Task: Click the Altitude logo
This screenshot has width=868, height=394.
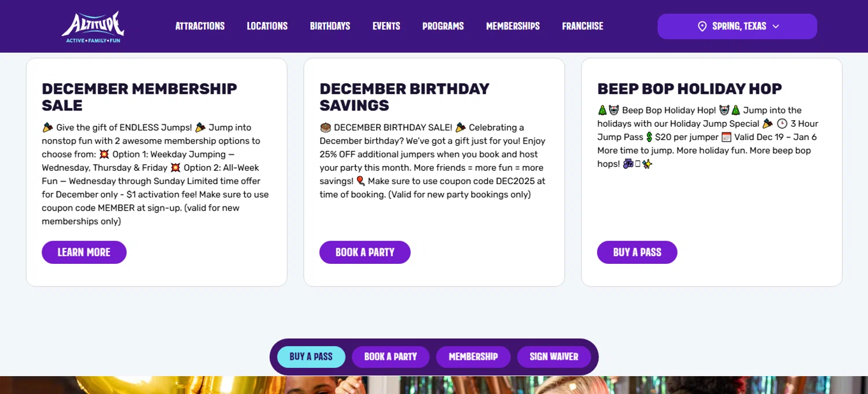Action: (93, 27)
